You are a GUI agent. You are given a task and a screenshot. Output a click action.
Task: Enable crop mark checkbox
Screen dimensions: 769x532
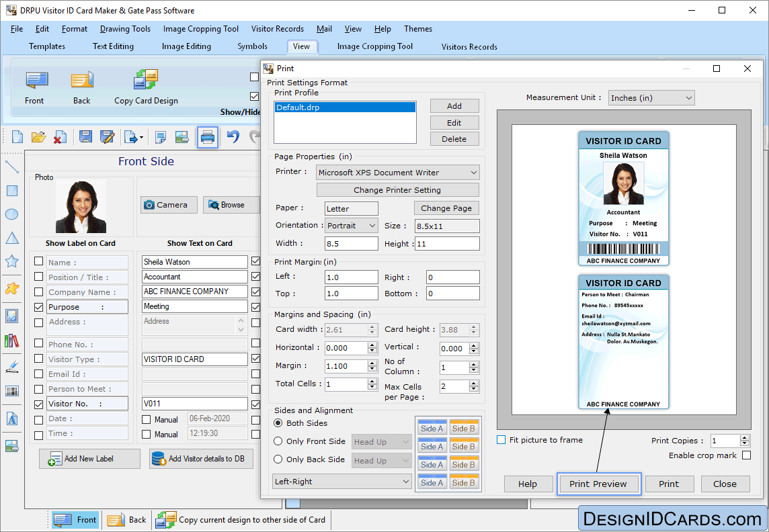(x=746, y=455)
